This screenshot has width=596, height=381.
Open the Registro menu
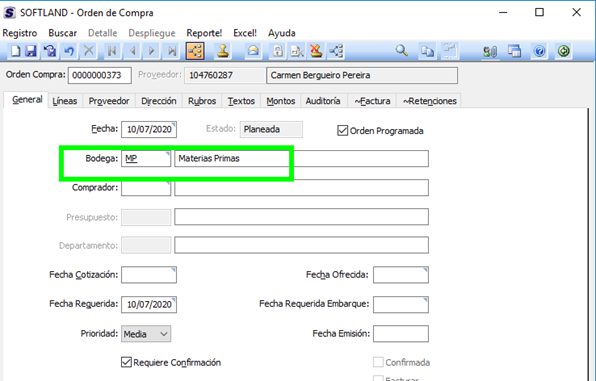pyautogui.click(x=20, y=33)
